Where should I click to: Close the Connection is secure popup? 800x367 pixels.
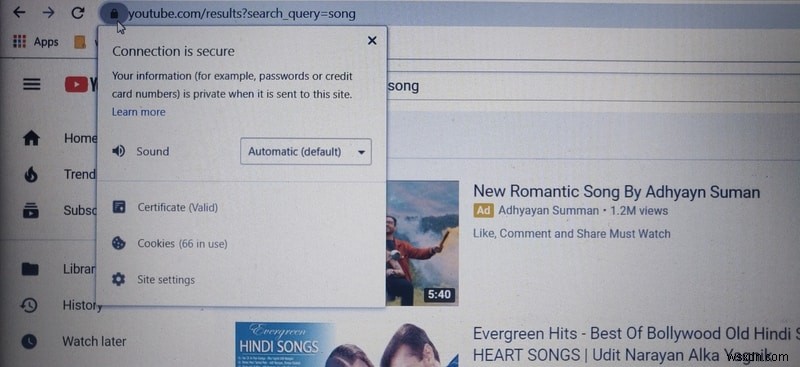point(372,41)
